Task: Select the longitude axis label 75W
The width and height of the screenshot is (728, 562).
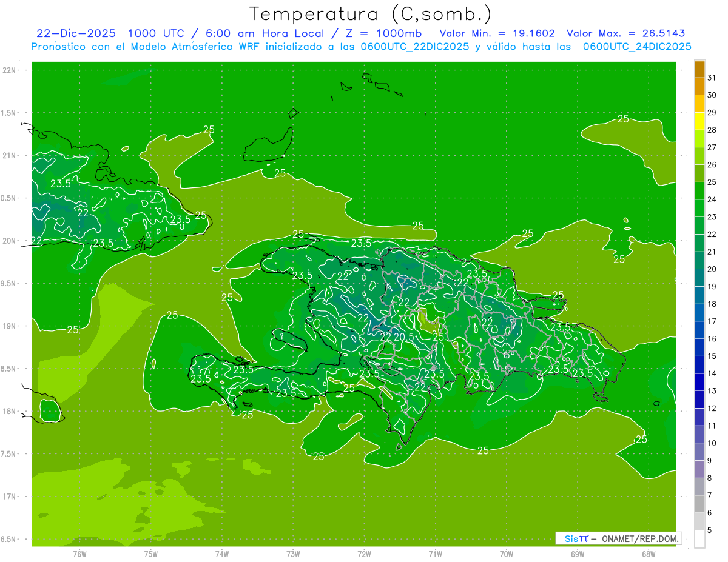Action: [151, 554]
